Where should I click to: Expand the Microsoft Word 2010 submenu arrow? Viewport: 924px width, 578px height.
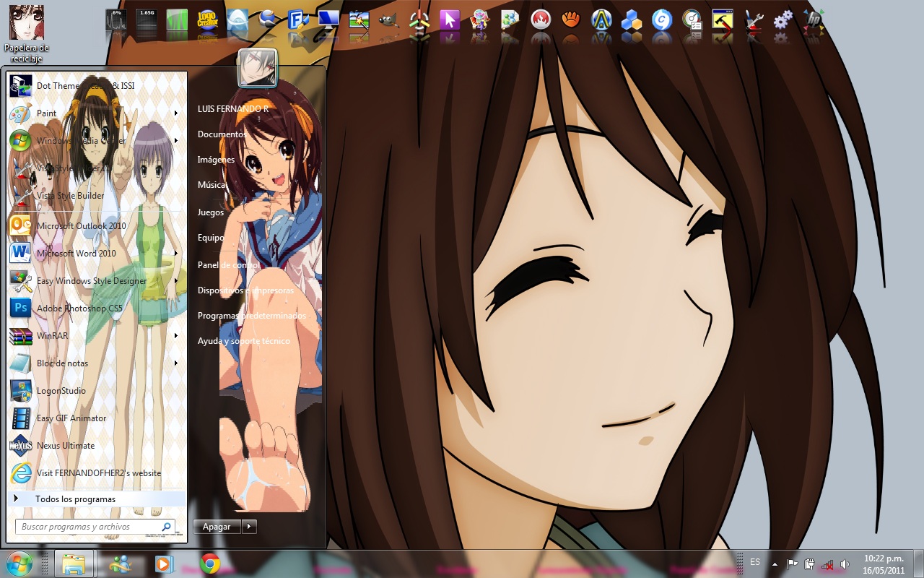[175, 254]
